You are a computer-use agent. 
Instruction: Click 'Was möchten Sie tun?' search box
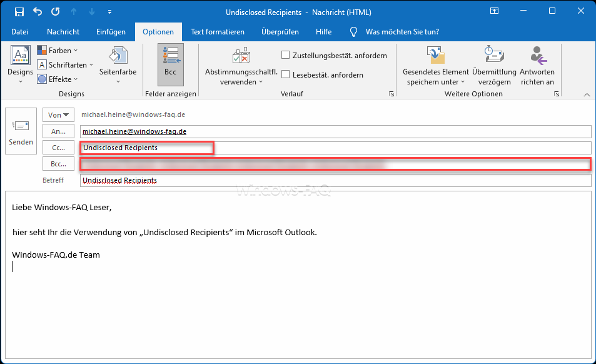point(402,32)
